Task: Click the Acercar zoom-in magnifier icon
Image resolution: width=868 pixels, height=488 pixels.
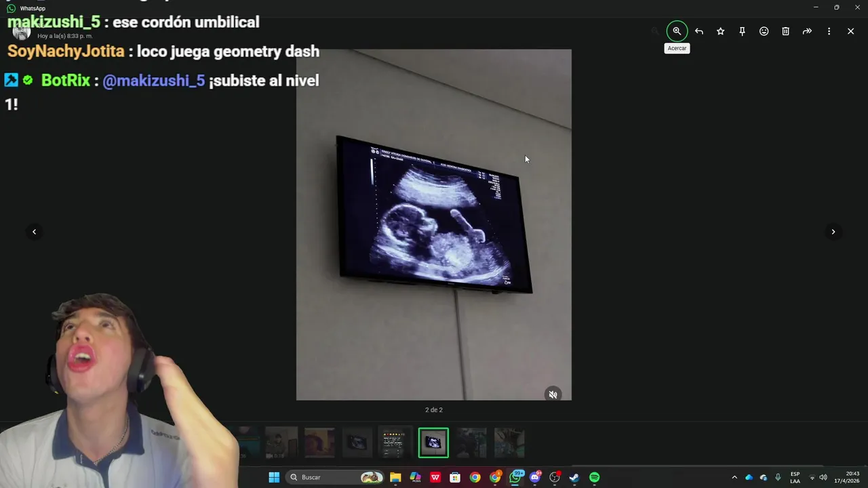Action: [677, 31]
